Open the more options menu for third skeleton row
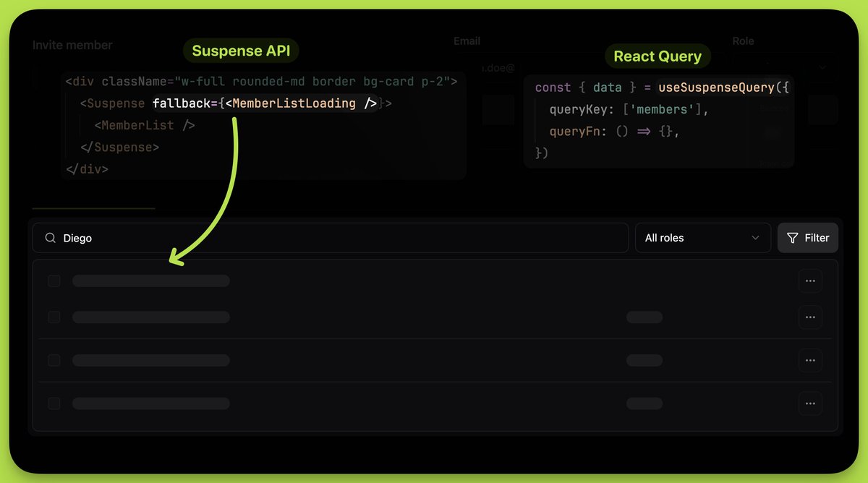The height and width of the screenshot is (483, 868). pyautogui.click(x=810, y=360)
